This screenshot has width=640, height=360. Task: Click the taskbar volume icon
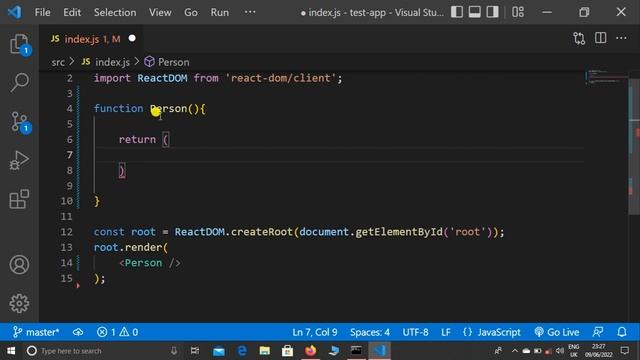(560, 351)
